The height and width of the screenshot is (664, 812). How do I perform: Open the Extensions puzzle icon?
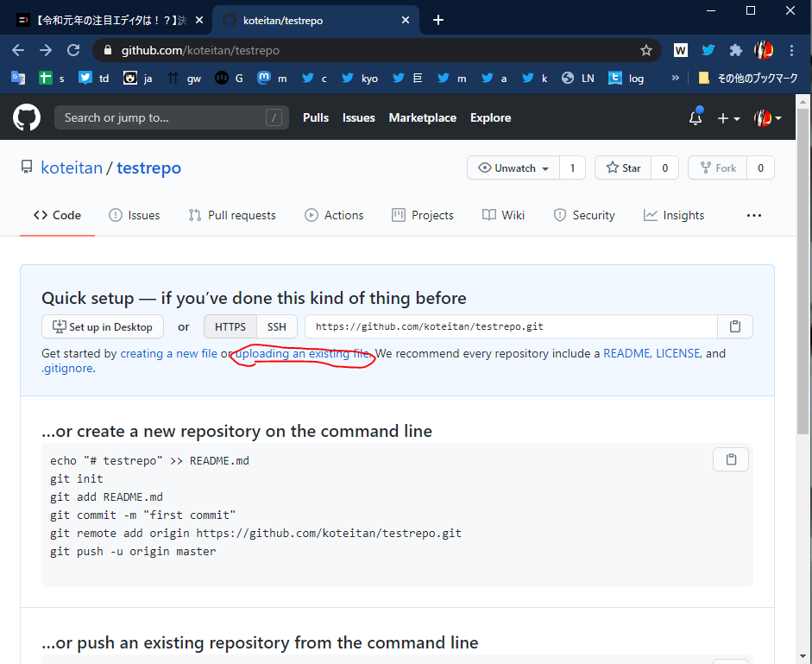tap(735, 50)
